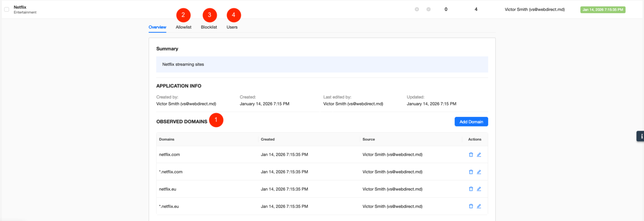Click the Observed Domains heading
The width and height of the screenshot is (644, 221).
[182, 122]
